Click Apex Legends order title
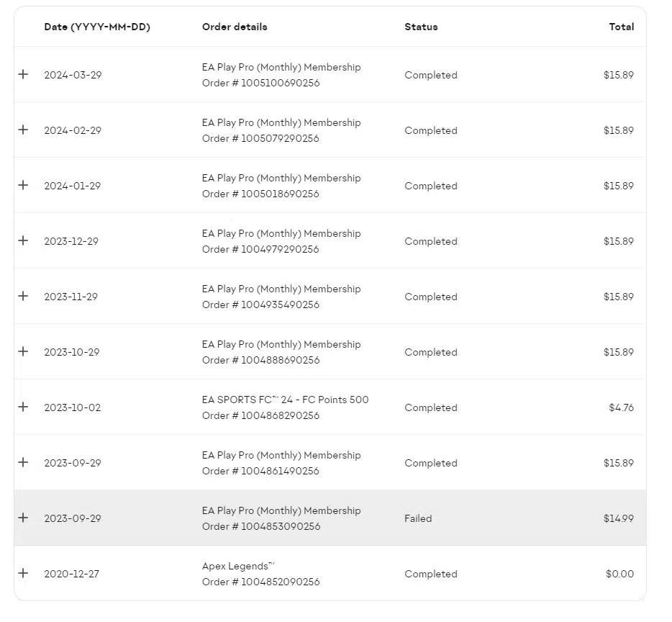Image resolution: width=672 pixels, height=622 pixels. [x=238, y=567]
